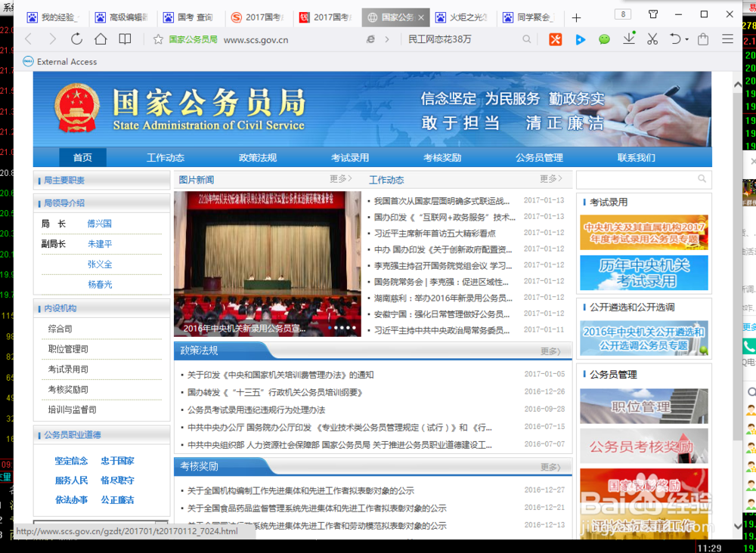Open 公务员管理 in the navigation bar
The image size is (756, 553).
pyautogui.click(x=539, y=158)
